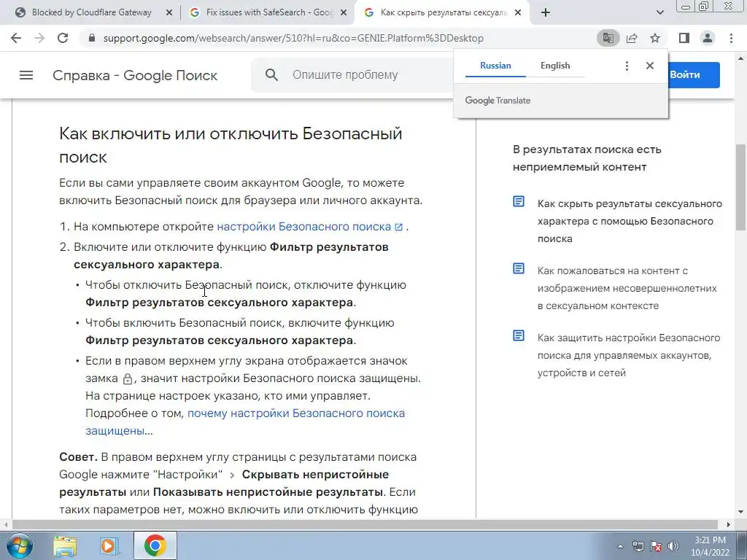Open почему настройки Безопасного поиска защищены link
747x560 pixels.
[x=245, y=422]
